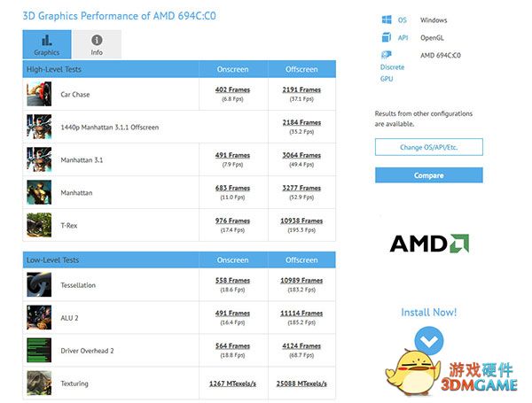This screenshot has width=532, height=403.
Task: Open Tessellation 10989 Frames offscreen result
Action: click(x=301, y=281)
